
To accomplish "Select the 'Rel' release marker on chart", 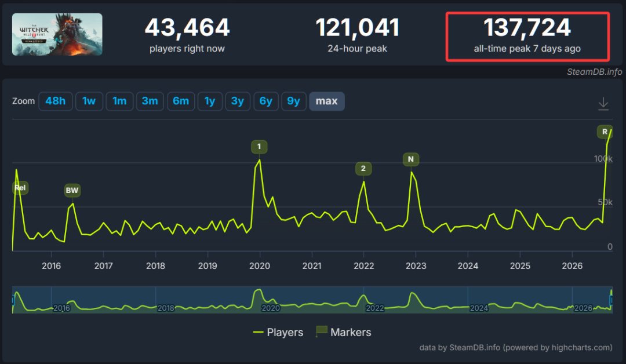I will click(x=20, y=188).
